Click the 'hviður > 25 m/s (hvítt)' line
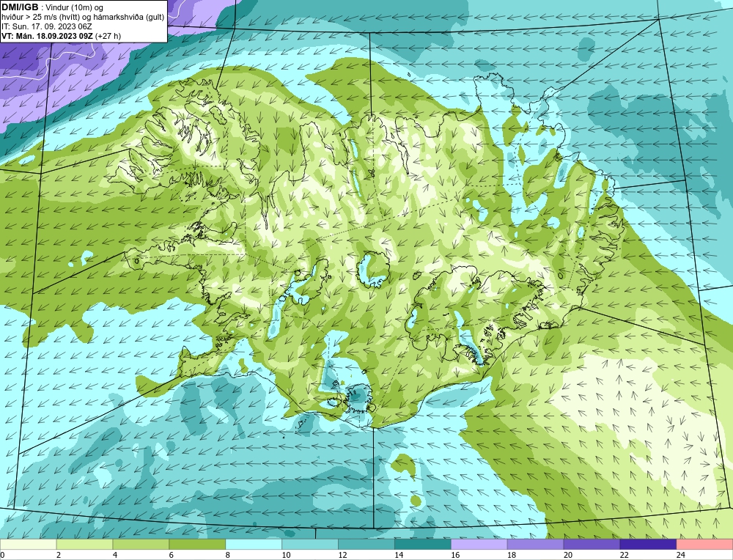Viewport: 733px width, 560px height. pos(40,18)
